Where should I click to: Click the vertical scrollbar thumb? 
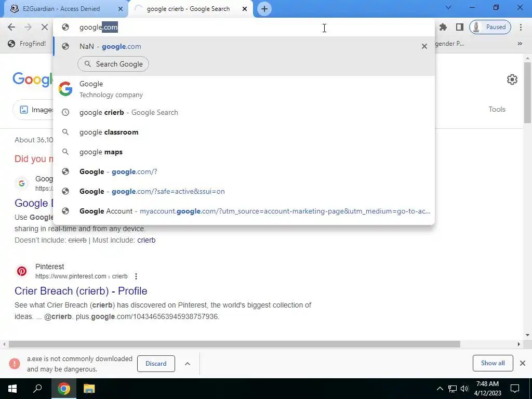[x=527, y=92]
